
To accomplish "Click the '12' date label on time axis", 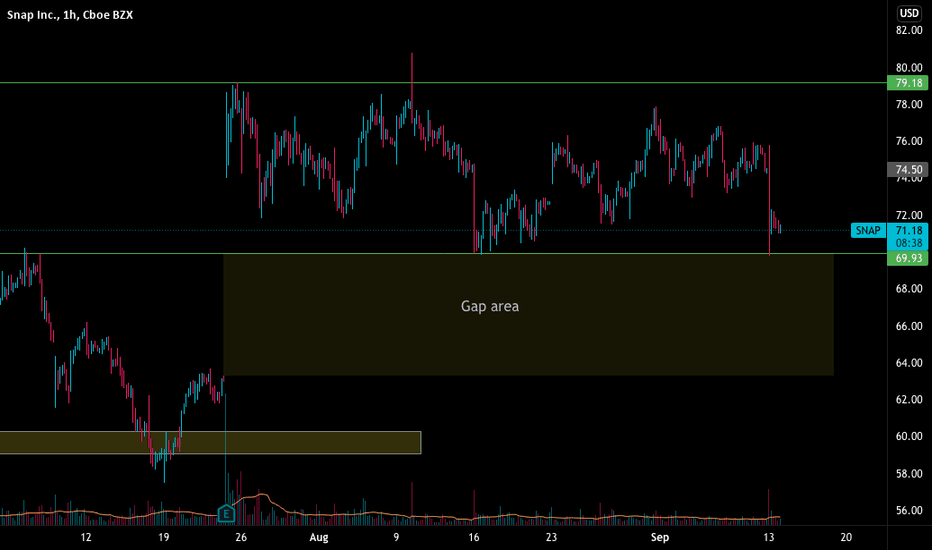I will coord(86,538).
